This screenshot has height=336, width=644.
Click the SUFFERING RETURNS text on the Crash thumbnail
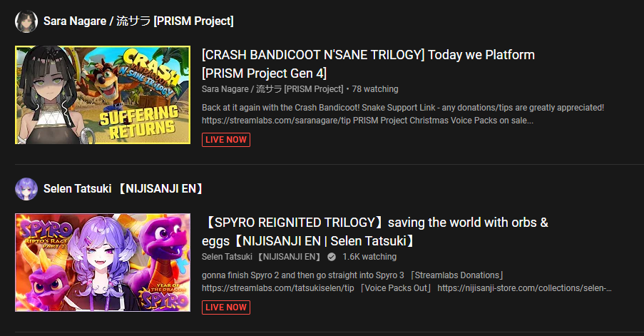click(140, 122)
